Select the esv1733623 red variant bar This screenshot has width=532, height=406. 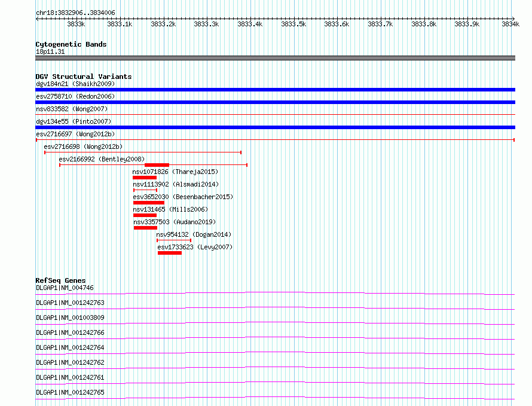(170, 253)
